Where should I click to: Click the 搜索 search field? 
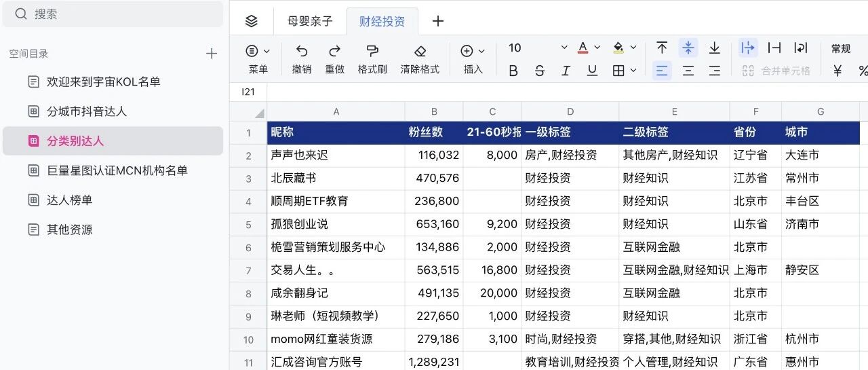point(113,14)
